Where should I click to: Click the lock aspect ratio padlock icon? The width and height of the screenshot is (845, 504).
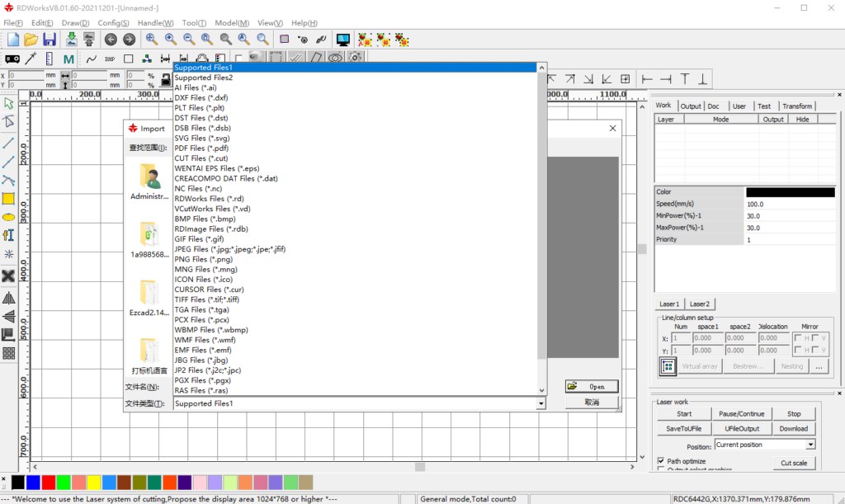click(x=166, y=80)
